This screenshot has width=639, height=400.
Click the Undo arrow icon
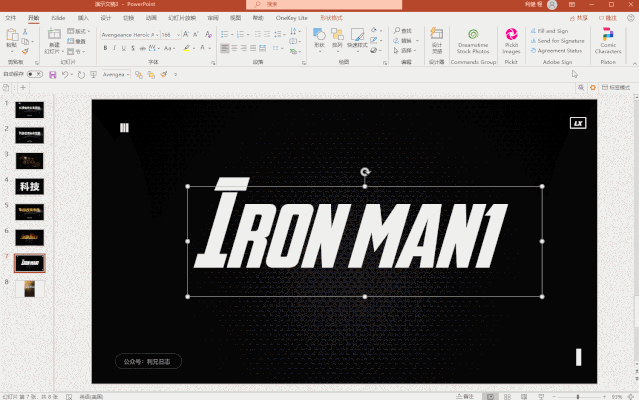(x=65, y=74)
